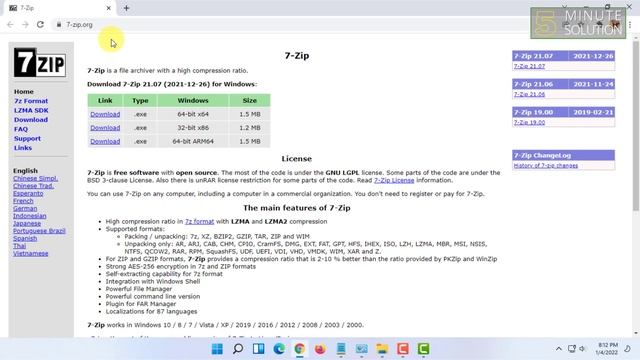Download the 32-bit x86 .exe
Screen dimensions: 640x360
click(x=105, y=128)
